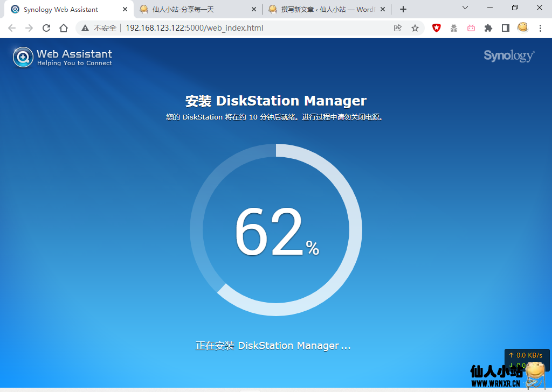Reload the DiskStation Manager install page
Viewport: 552px width, 392px height.
coord(46,27)
